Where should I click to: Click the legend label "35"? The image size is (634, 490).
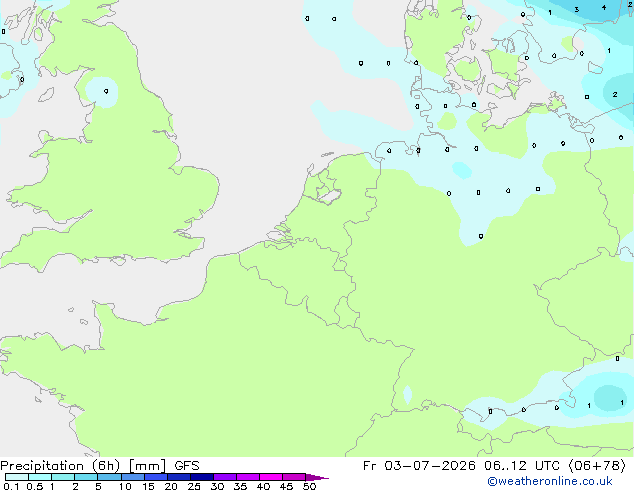click(240, 486)
